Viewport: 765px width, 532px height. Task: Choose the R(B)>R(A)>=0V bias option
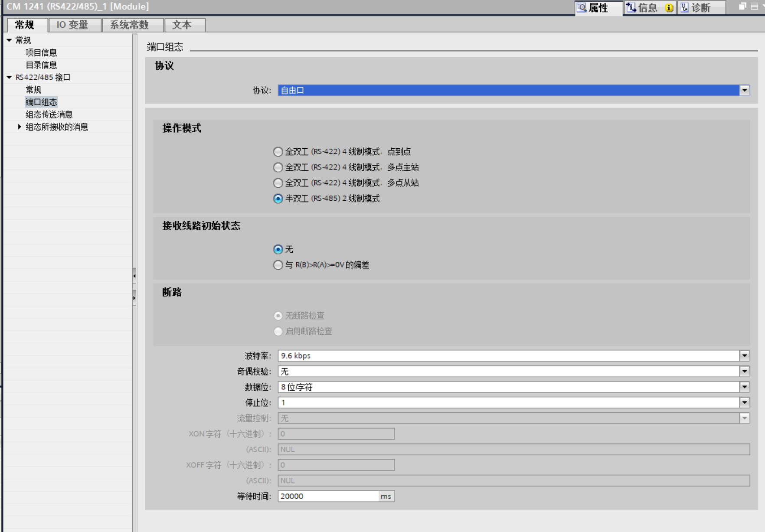point(278,265)
